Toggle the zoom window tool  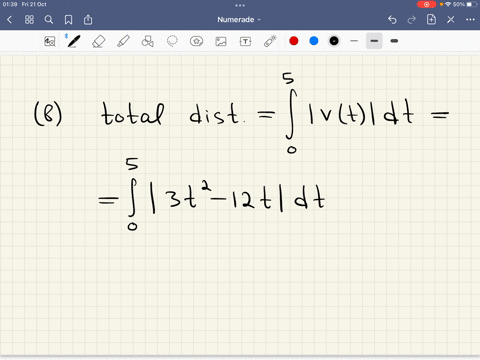click(x=50, y=41)
